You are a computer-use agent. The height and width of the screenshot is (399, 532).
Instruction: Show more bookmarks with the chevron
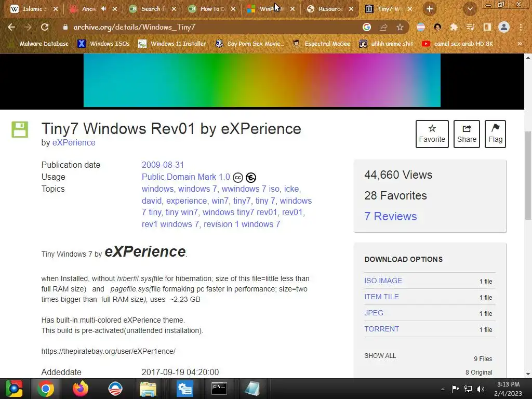[x=520, y=44]
